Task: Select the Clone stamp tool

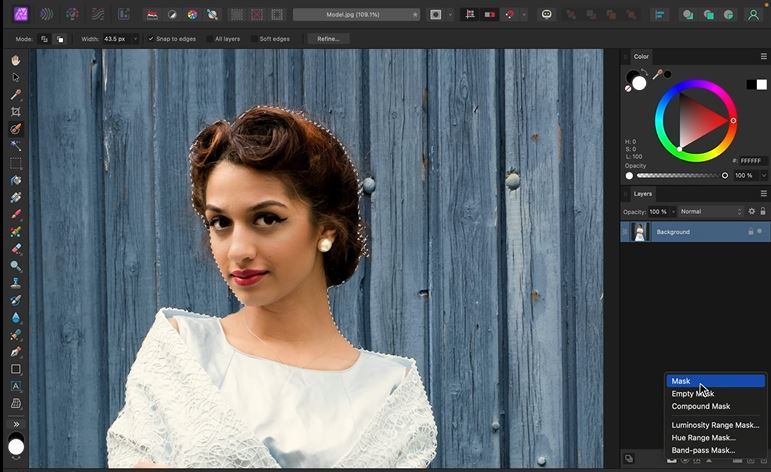Action: coord(16,283)
